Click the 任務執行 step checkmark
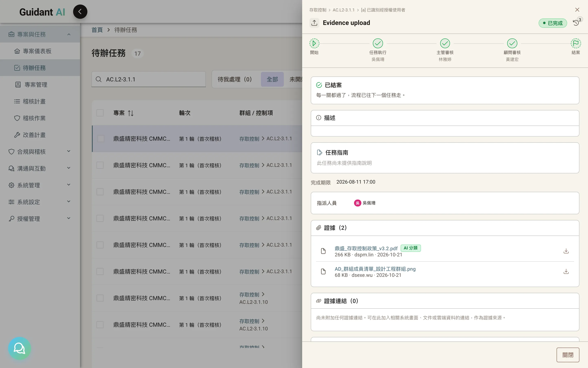Viewport: 588px width, 368px height. 378,44
